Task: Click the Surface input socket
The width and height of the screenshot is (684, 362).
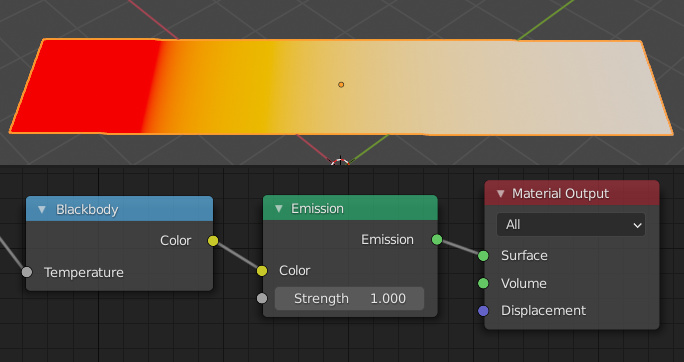Action: (483, 256)
